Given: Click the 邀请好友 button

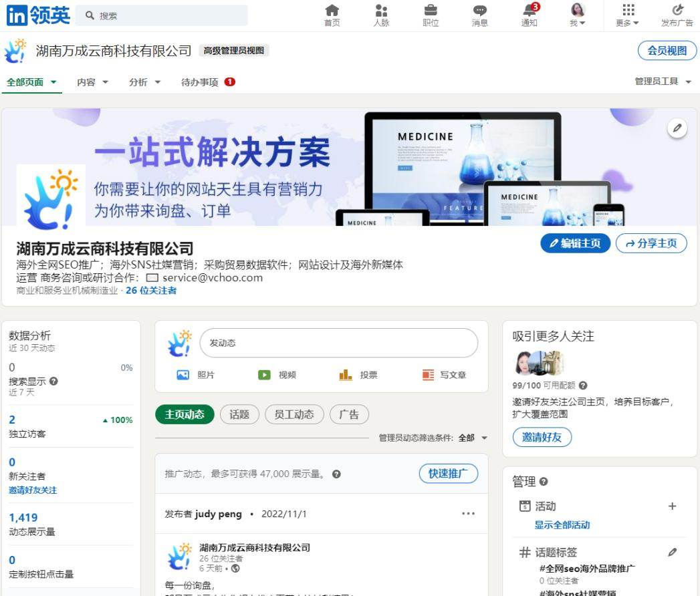Looking at the screenshot, I should (542, 437).
